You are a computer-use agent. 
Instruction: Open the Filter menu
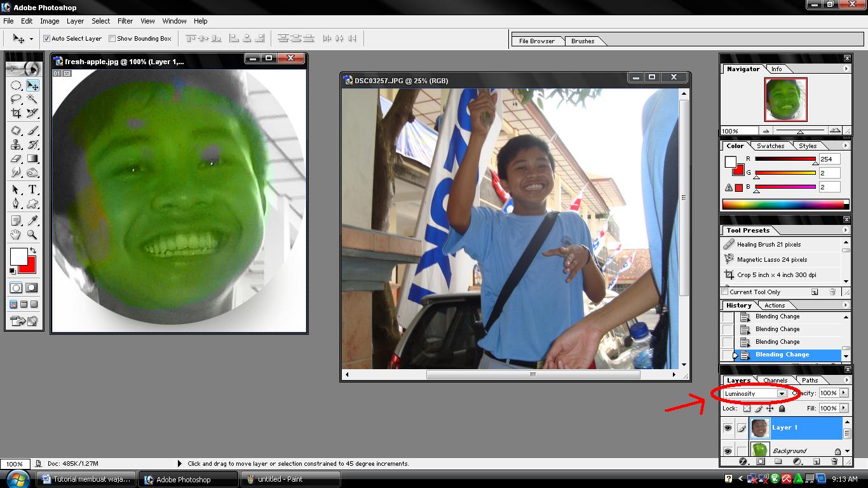pos(125,21)
